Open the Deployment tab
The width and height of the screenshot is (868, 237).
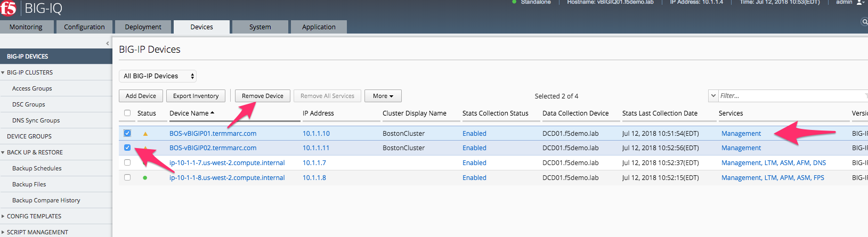click(143, 27)
